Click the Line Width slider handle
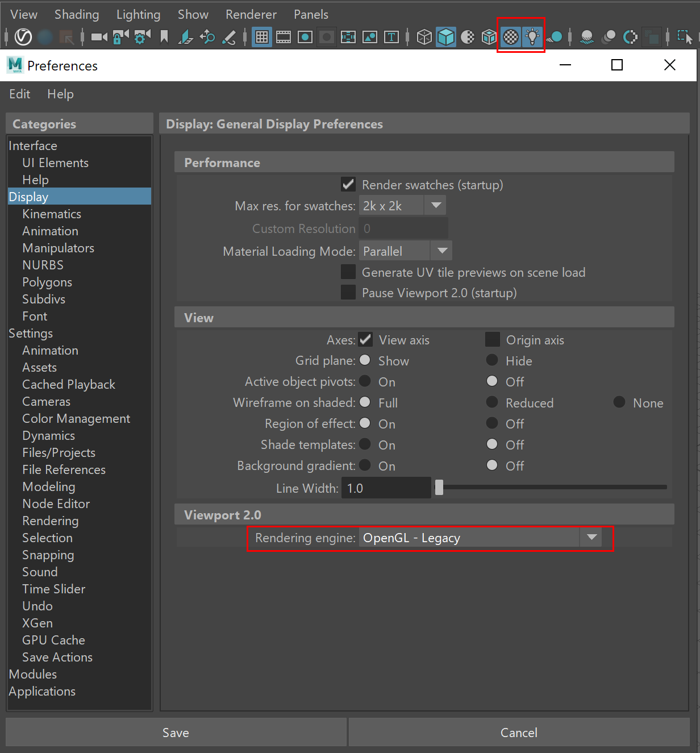 (x=439, y=488)
